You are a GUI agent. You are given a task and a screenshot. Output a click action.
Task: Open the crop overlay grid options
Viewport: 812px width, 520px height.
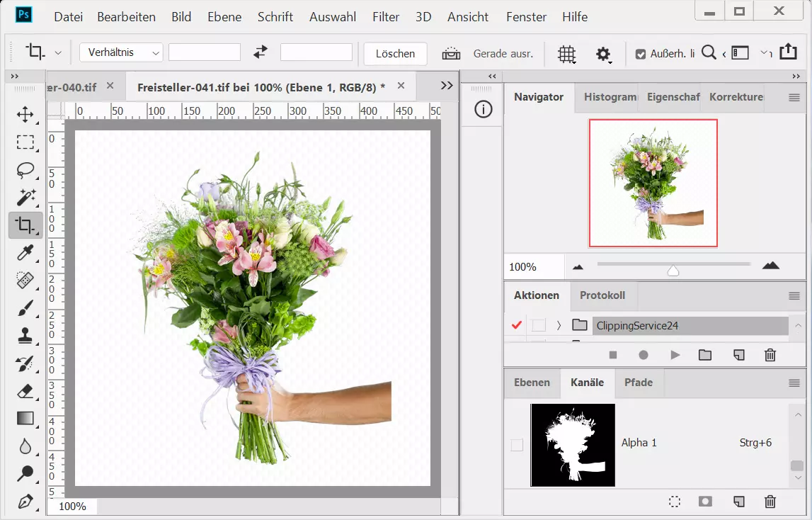coord(566,54)
